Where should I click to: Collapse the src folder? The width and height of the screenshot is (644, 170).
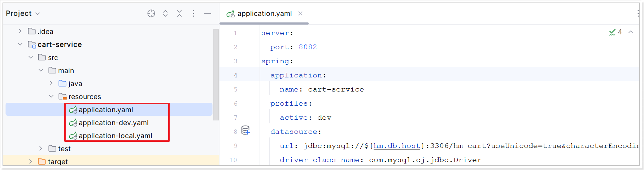click(x=31, y=58)
